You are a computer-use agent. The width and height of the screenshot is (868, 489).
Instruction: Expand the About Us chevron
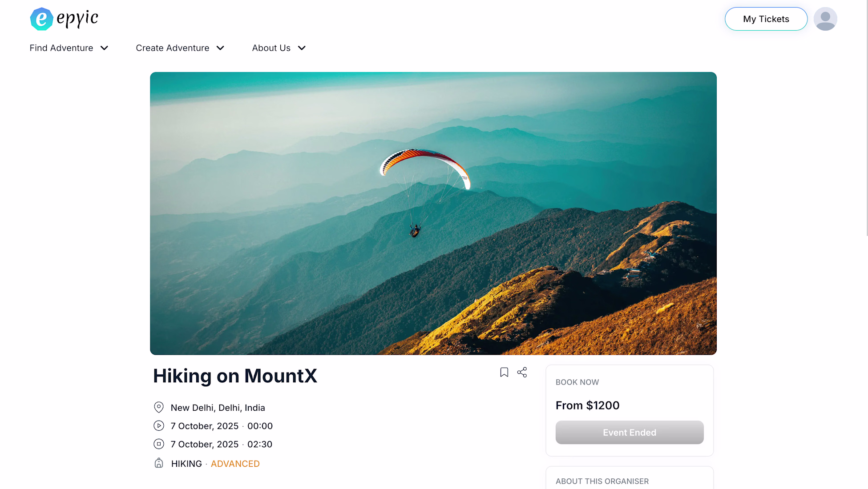(x=302, y=48)
